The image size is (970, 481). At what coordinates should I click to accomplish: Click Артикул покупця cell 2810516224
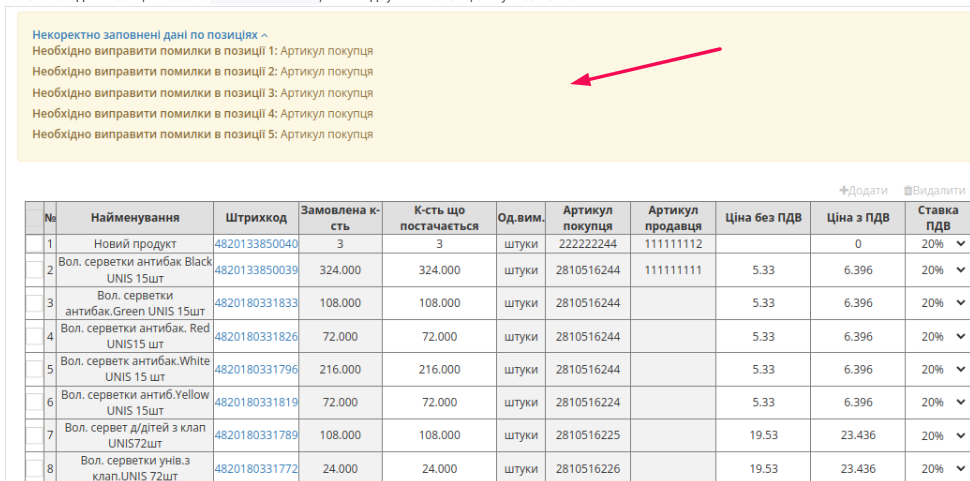click(588, 402)
